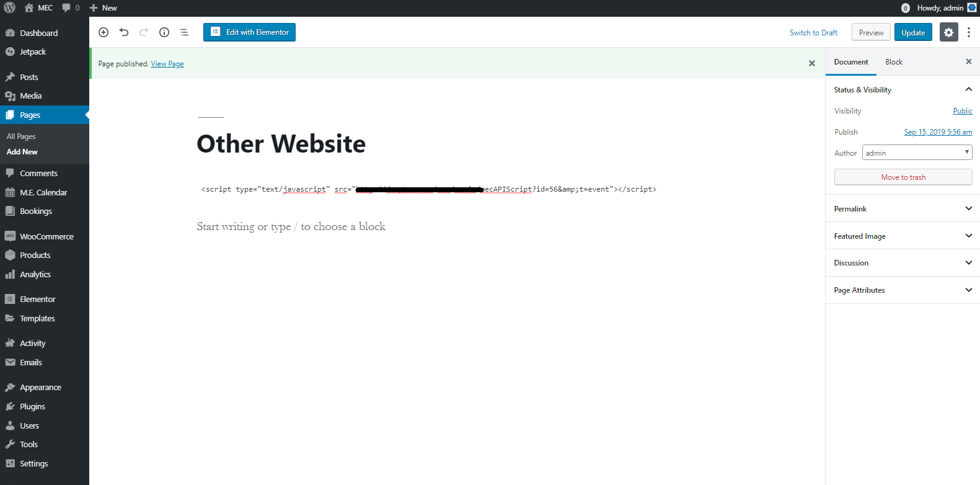Open Templates menu
This screenshot has width=980, height=485.
click(x=45, y=319)
